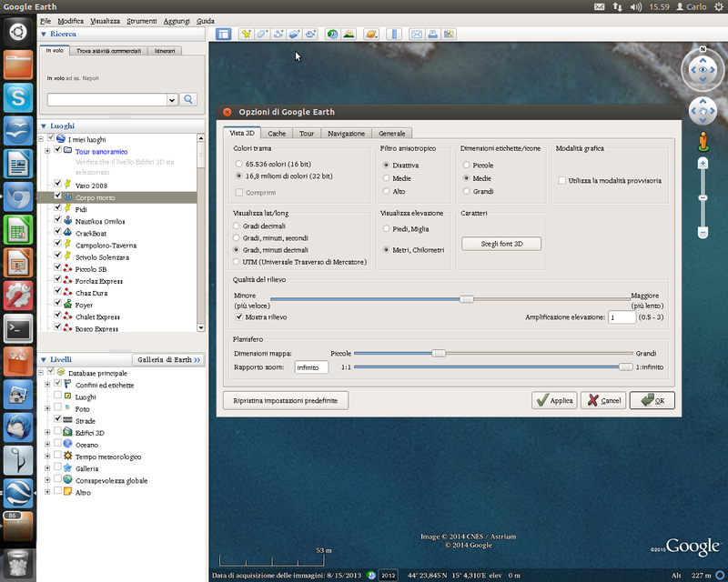Open Thunderbird from the launcher
The width and height of the screenshot is (728, 582).
pos(18,427)
